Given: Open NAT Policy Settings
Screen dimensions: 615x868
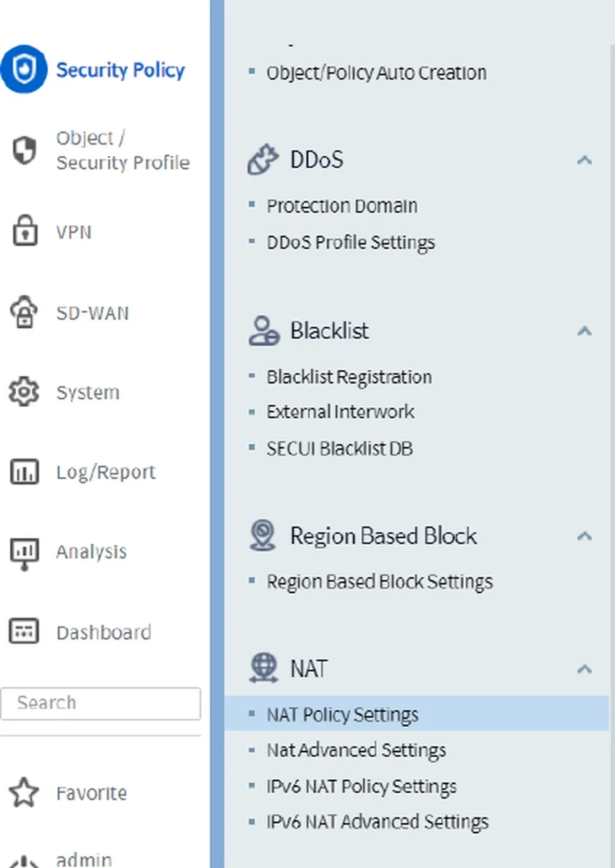Looking at the screenshot, I should [x=342, y=714].
